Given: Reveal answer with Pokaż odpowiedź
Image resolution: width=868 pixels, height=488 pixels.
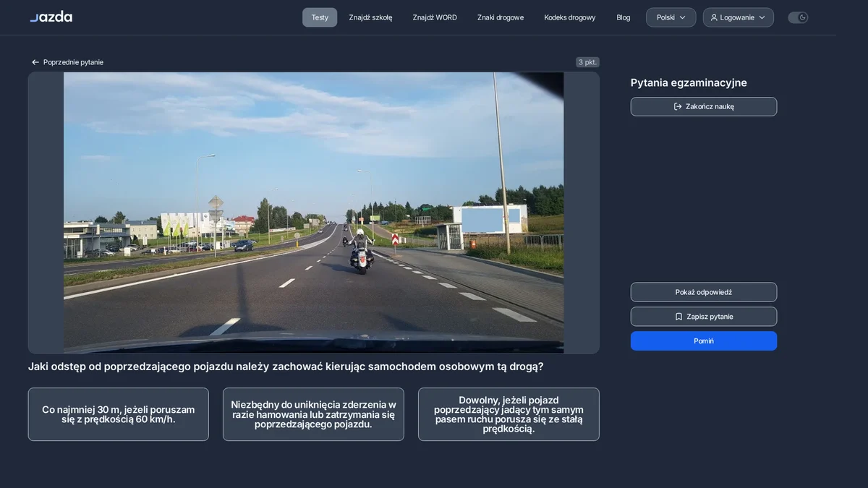Looking at the screenshot, I should [704, 292].
